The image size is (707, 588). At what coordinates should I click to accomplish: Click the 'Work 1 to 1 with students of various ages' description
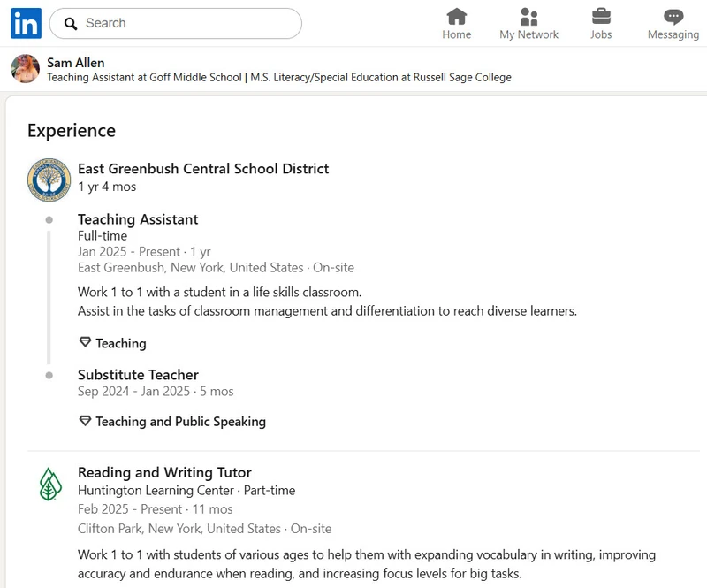(367, 564)
